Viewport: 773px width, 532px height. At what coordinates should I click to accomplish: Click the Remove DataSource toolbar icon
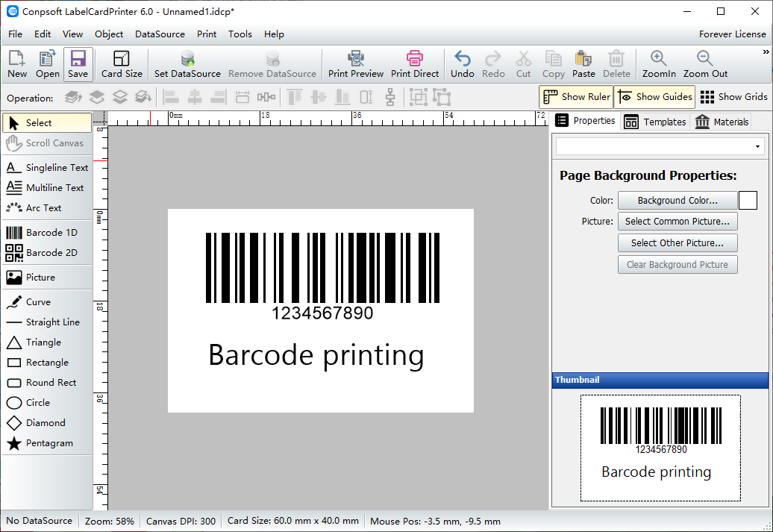tap(272, 64)
